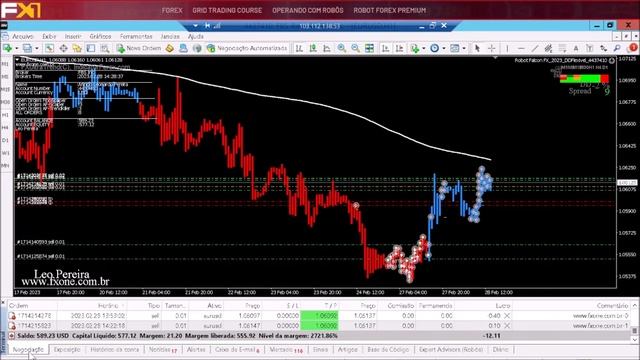Screen dimensions: 640x360
Task: Open the Gráficos menu
Action: pyautogui.click(x=100, y=36)
